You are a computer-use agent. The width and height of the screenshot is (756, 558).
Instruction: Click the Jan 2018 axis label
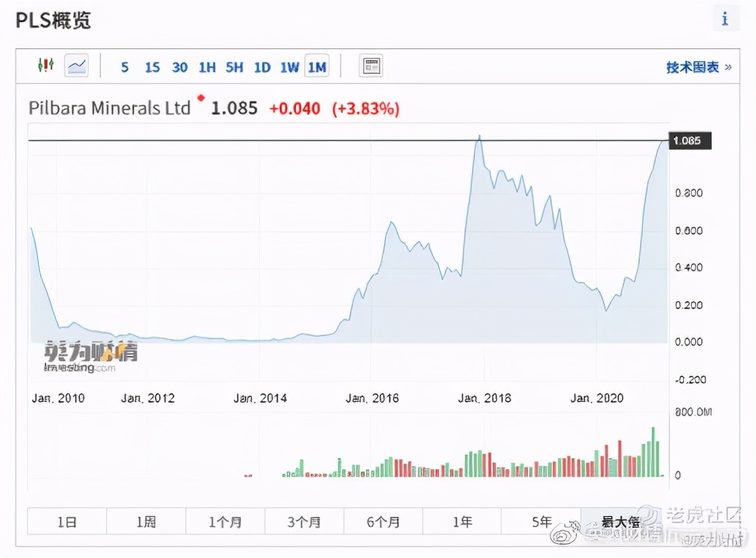(x=483, y=398)
